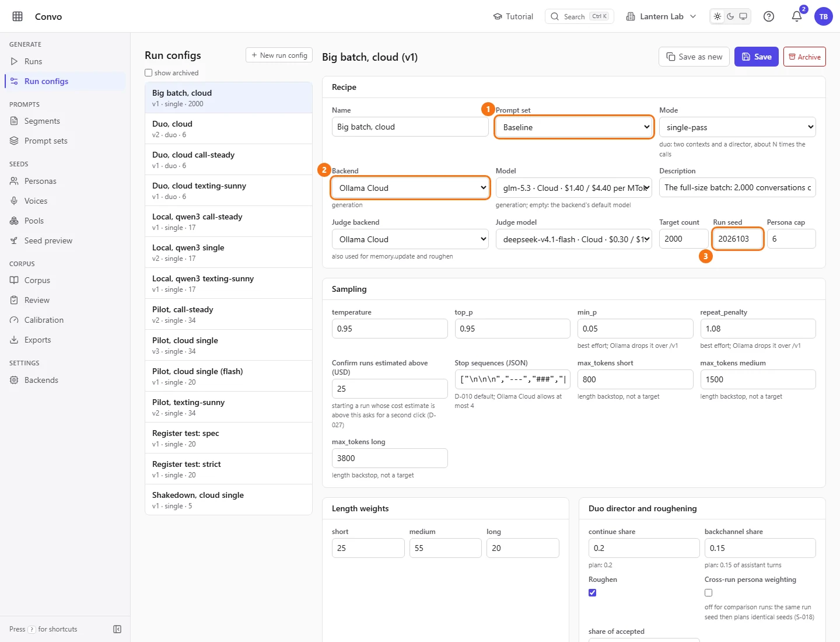This screenshot has height=642, width=840.
Task: Open Prompt sets layers icon
Action: point(14,141)
